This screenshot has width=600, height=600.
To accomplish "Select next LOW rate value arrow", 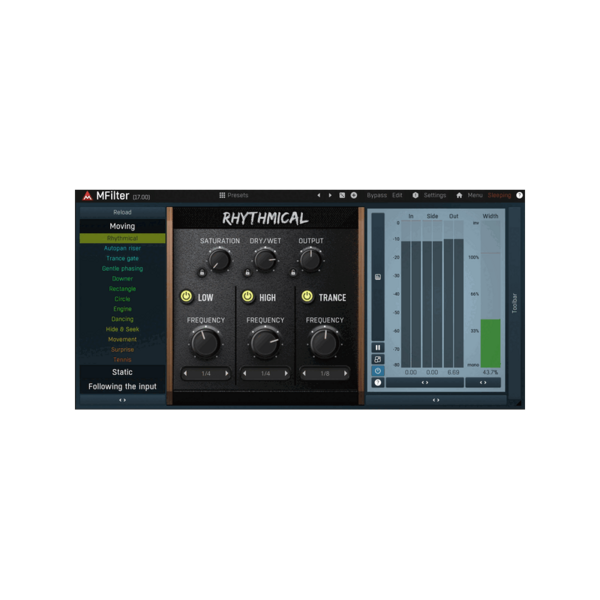I will [227, 373].
